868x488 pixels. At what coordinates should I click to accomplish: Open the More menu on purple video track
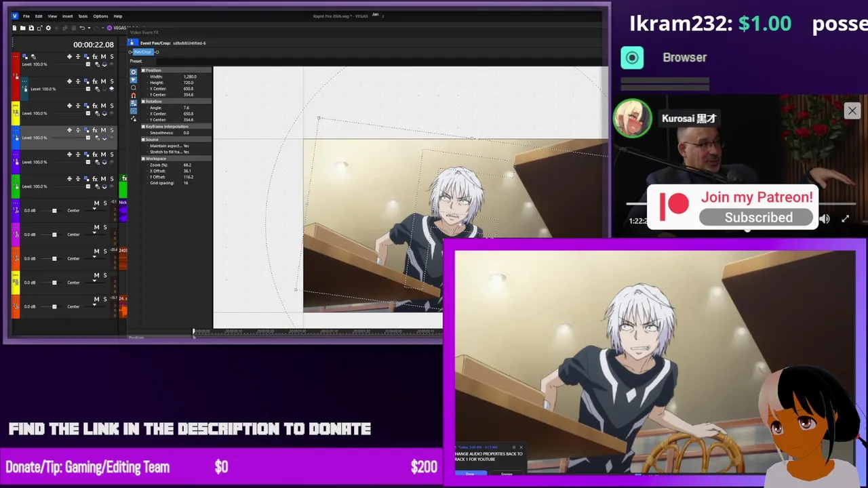pos(16,155)
